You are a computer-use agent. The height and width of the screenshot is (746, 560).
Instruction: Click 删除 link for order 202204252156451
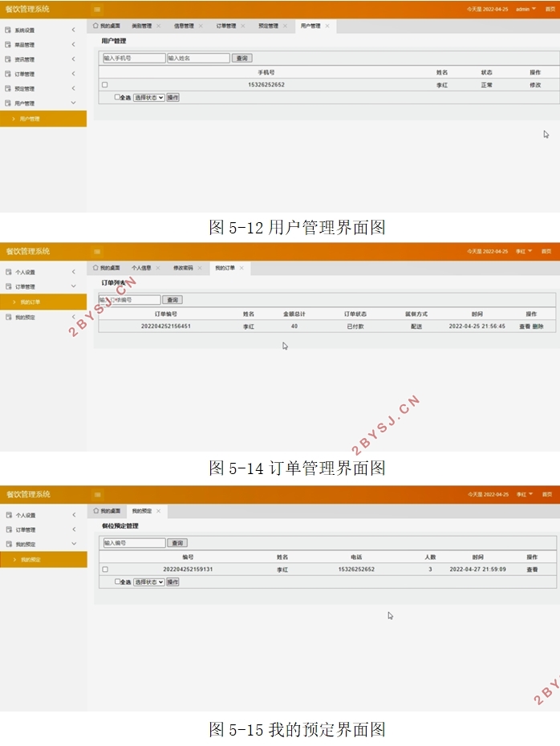point(538,326)
